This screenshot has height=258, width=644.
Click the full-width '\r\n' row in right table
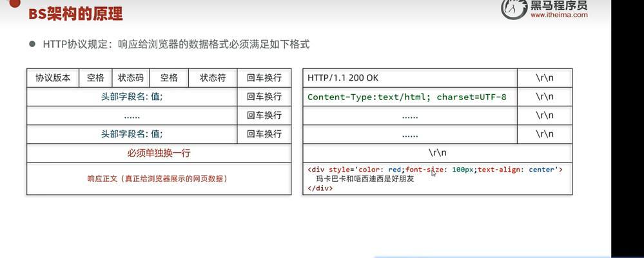[438, 154]
